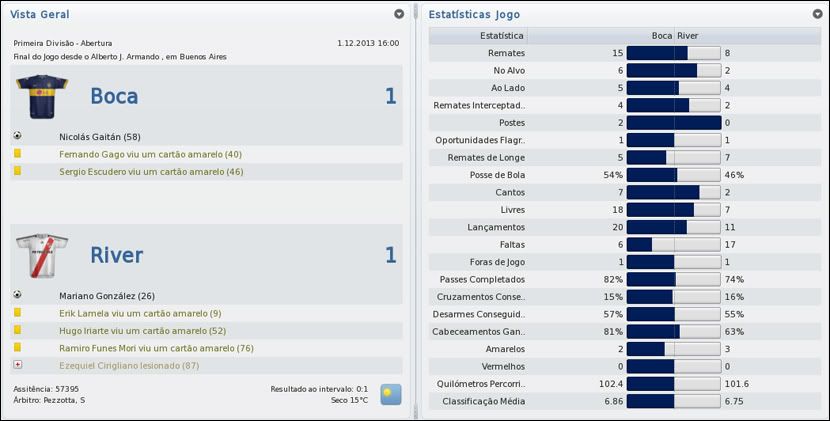Click the Faltas comparison bar

click(673, 244)
